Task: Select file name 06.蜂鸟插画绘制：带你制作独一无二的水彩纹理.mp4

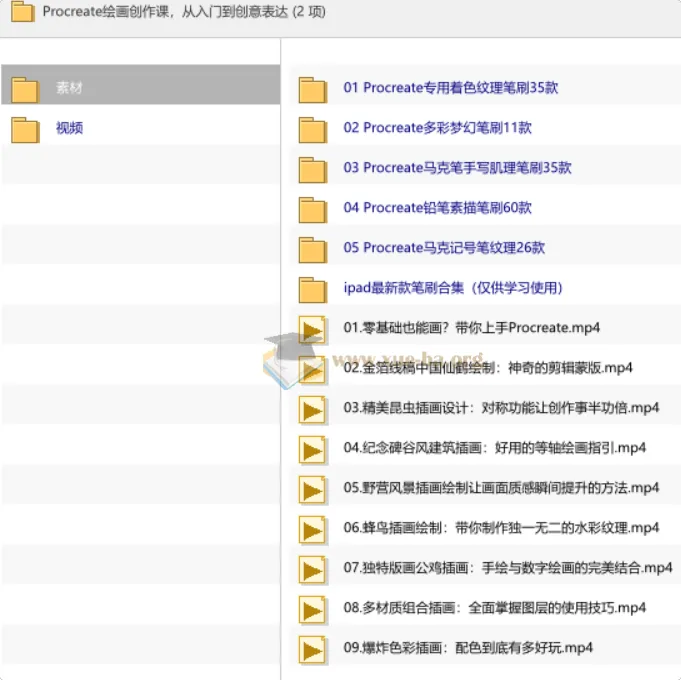Action: [x=501, y=528]
